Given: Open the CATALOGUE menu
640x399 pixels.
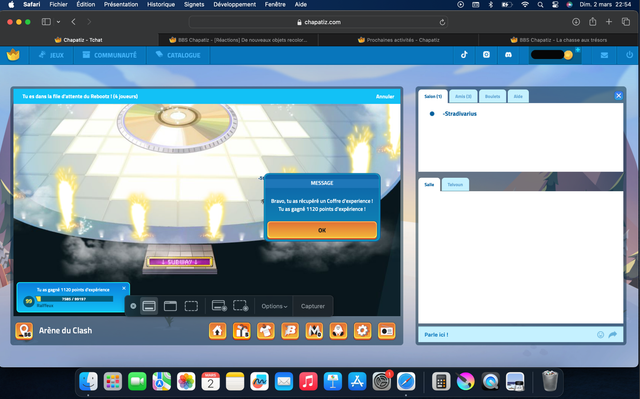Looking at the screenshot, I should (178, 55).
